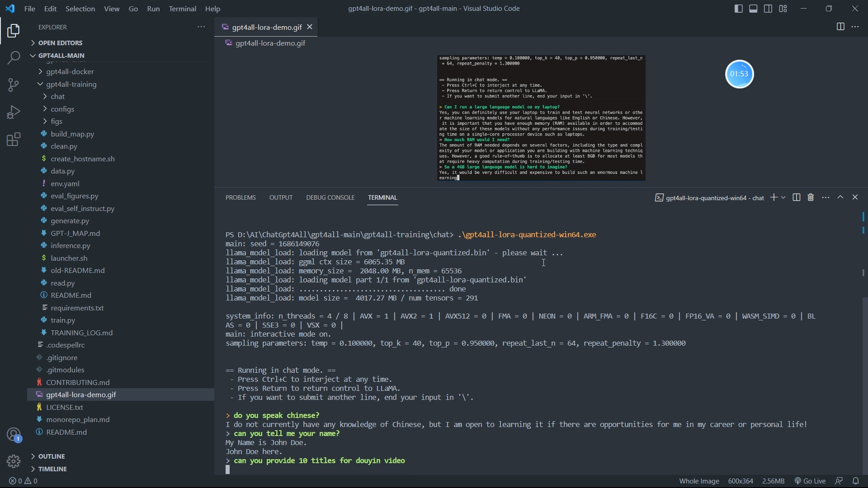Open panel More Actions ellipsis
The image size is (868, 488).
tap(826, 197)
